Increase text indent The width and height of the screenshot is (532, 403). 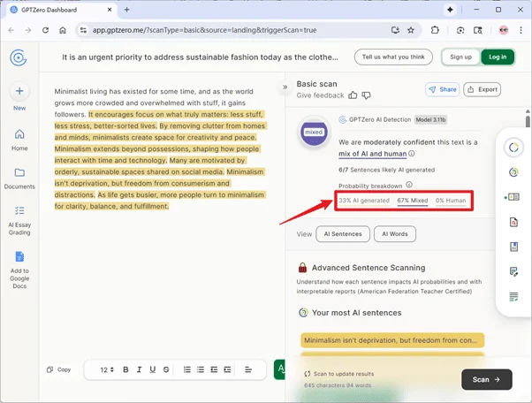point(227,369)
